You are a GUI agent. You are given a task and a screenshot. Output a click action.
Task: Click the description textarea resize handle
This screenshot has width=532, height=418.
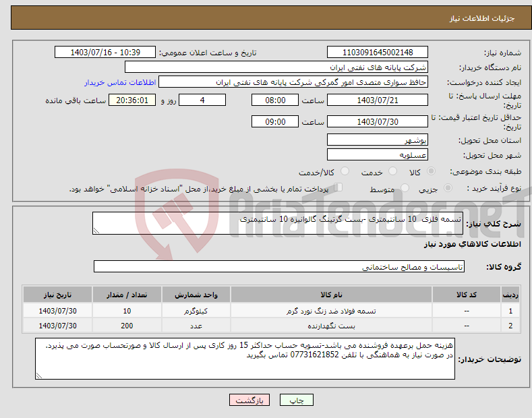(96, 231)
